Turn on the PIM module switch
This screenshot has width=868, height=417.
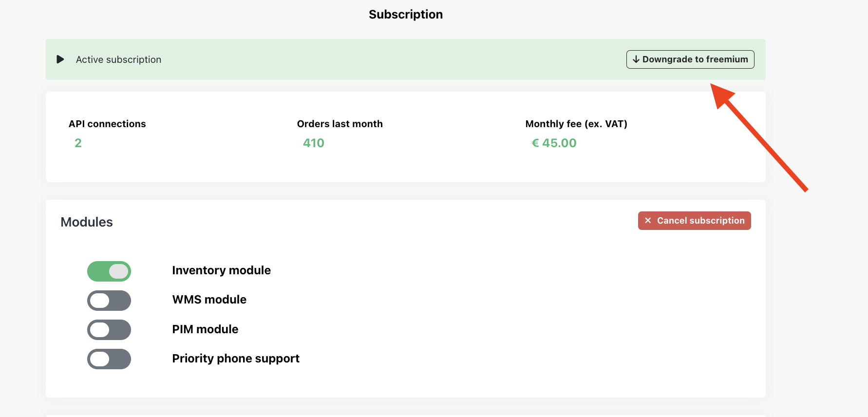109,330
